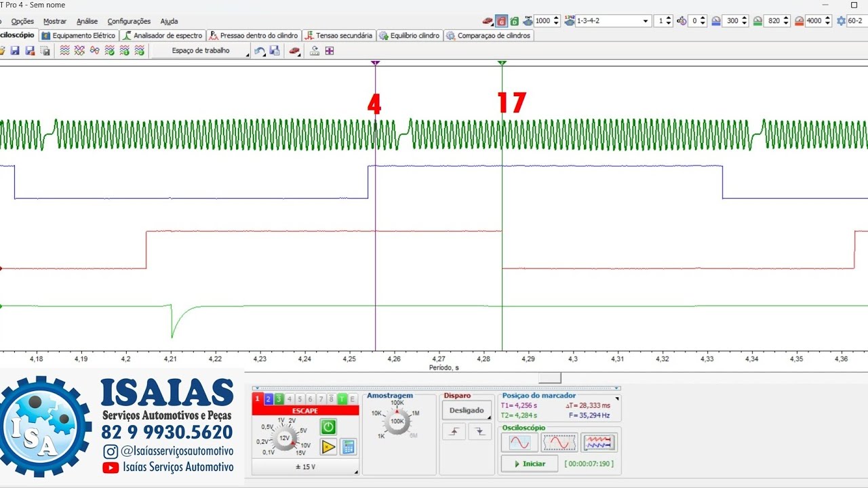The image size is (868, 488).
Task: Click the green channel power button
Action: coord(328,427)
